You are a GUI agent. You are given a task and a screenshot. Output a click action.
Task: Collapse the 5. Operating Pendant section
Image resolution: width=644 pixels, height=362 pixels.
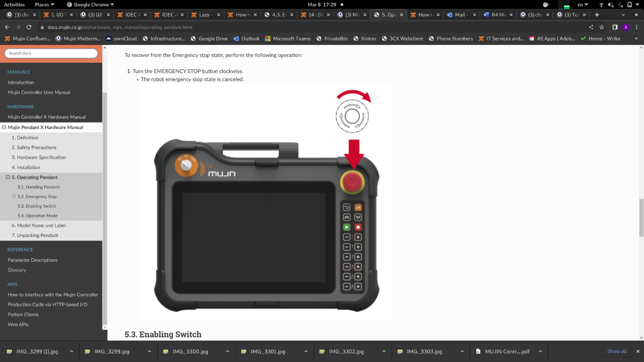8,177
